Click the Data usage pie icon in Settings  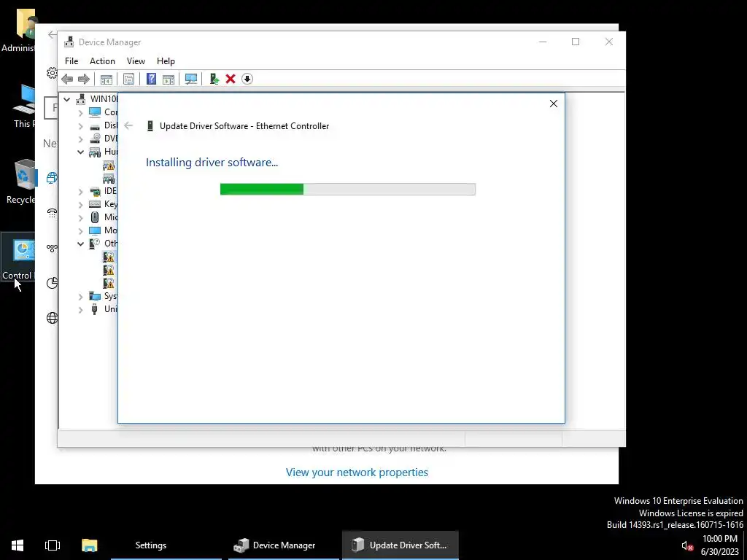(x=52, y=283)
